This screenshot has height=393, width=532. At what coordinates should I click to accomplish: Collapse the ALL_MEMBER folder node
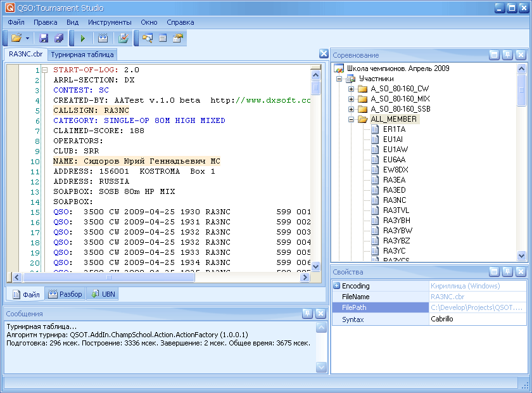tap(351, 119)
